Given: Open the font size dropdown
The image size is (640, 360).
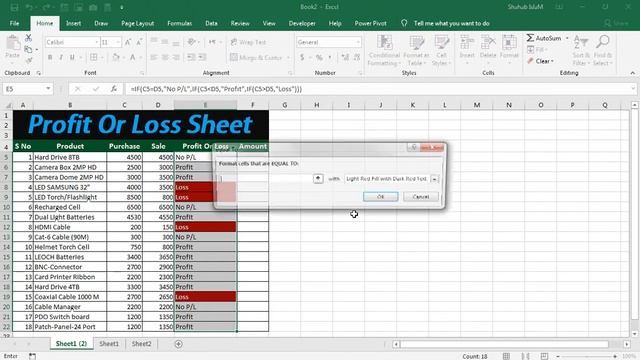Looking at the screenshot, I should 118,42.
